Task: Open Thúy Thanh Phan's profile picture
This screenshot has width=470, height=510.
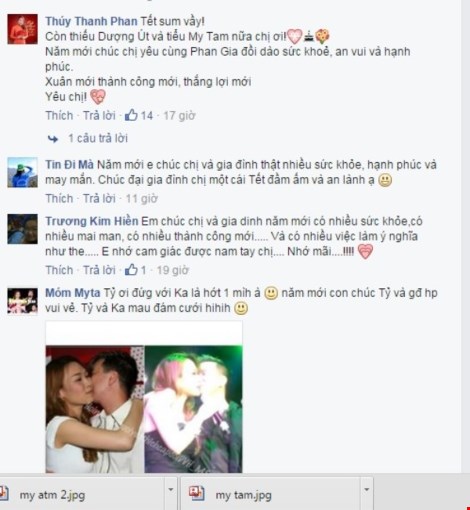Action: (22, 29)
